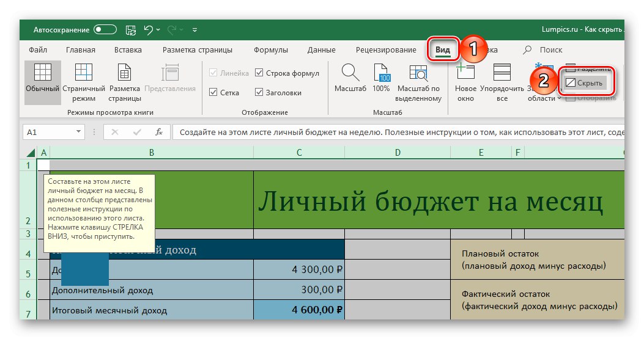Select the Вид ribbon tab
644x339 pixels.
[x=443, y=49]
